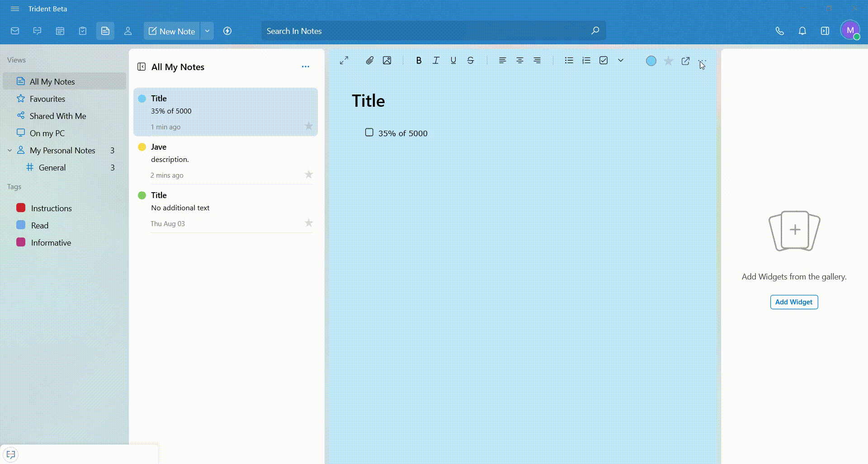Insert an image using the picture icon

pyautogui.click(x=387, y=61)
